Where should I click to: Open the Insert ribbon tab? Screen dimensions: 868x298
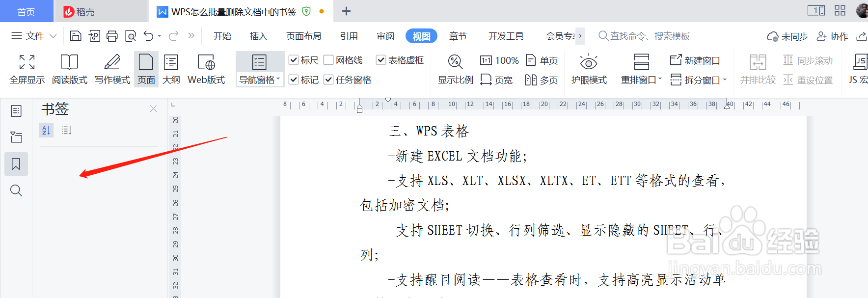[x=258, y=36]
